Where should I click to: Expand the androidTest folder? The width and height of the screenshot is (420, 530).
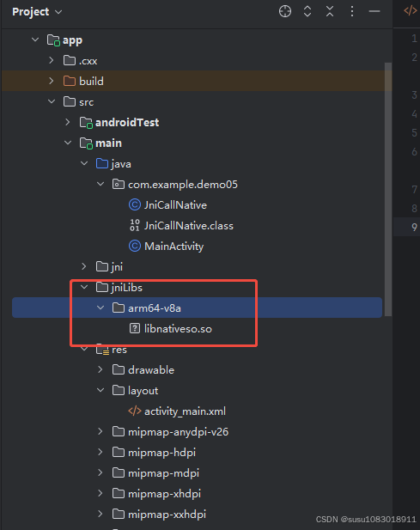pyautogui.click(x=68, y=122)
